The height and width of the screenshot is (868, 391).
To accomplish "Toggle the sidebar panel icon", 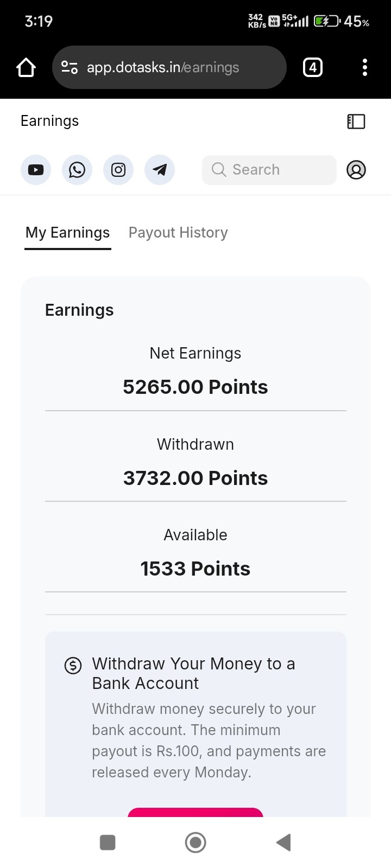I will click(356, 121).
